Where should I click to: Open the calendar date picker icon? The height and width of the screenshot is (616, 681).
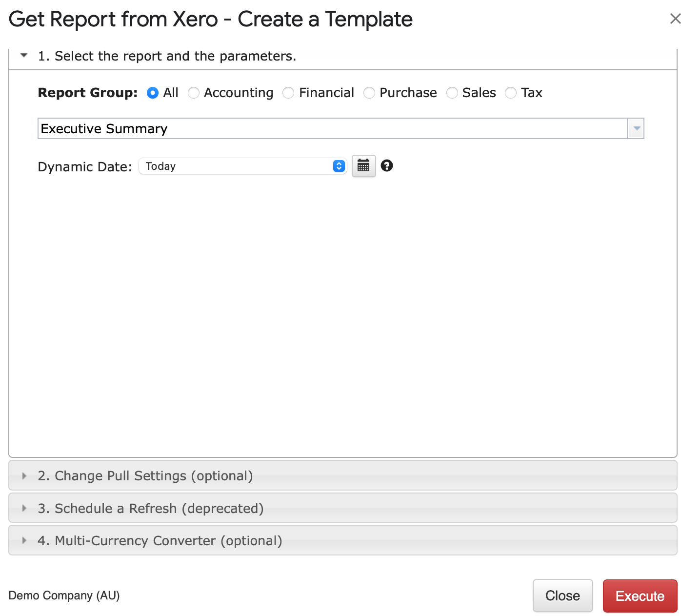pyautogui.click(x=363, y=166)
